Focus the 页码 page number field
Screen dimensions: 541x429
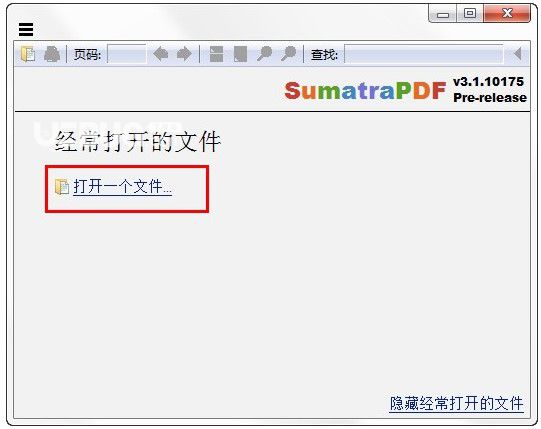pos(127,54)
